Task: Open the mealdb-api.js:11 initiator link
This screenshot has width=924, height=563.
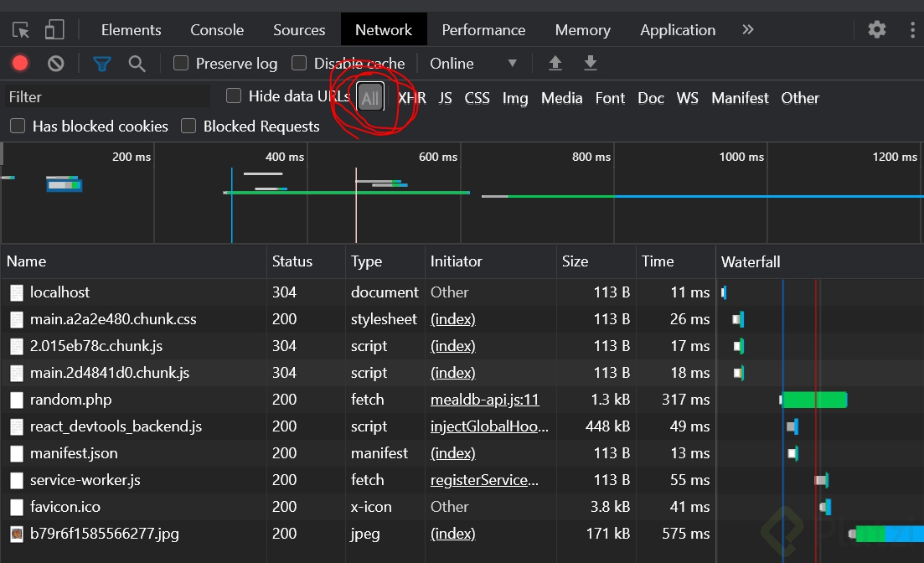Action: (x=485, y=400)
